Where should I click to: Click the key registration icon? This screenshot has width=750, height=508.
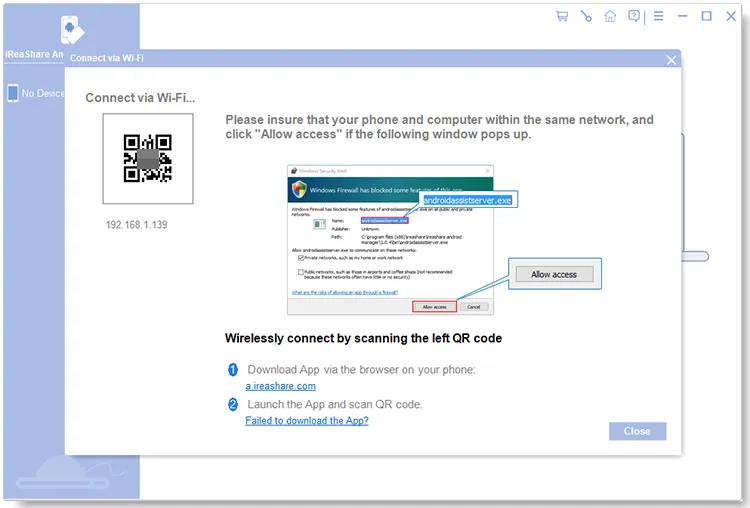(586, 16)
